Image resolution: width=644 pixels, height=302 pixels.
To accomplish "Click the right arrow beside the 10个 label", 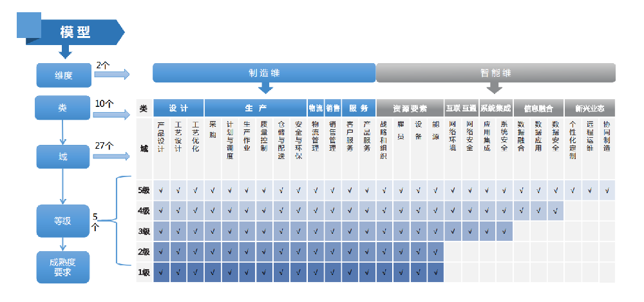I will (x=111, y=115).
